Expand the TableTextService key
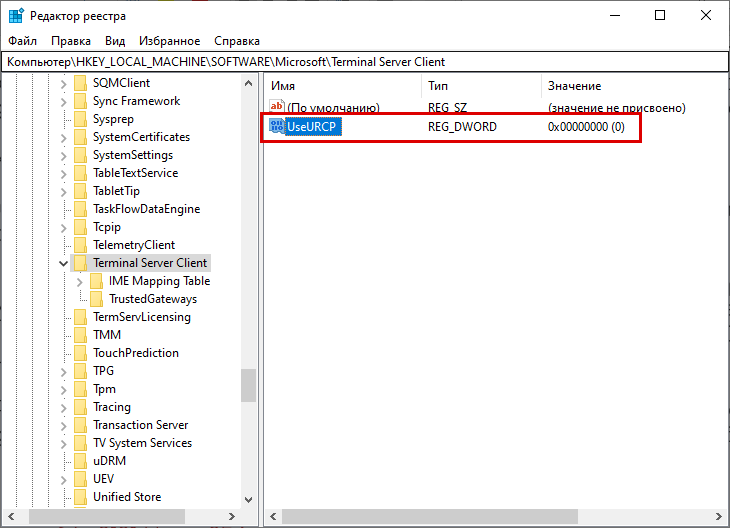730x528 pixels. pos(64,174)
